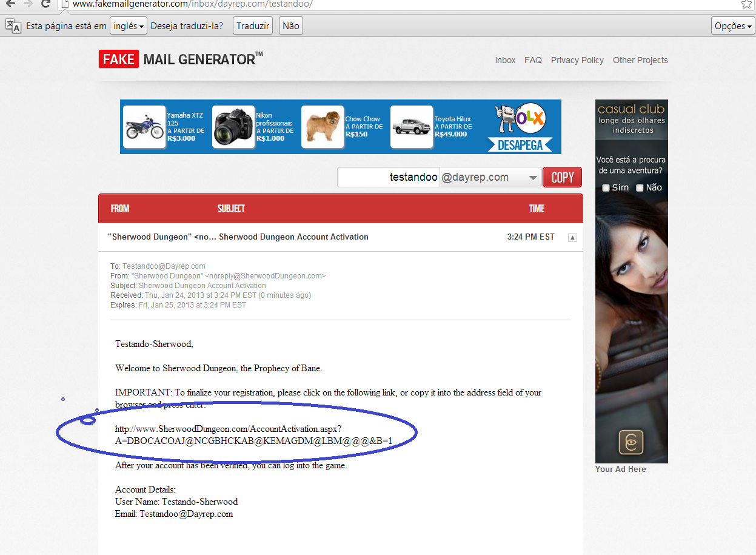Click the User Name: Testando-Sherwood line

pyautogui.click(x=176, y=502)
